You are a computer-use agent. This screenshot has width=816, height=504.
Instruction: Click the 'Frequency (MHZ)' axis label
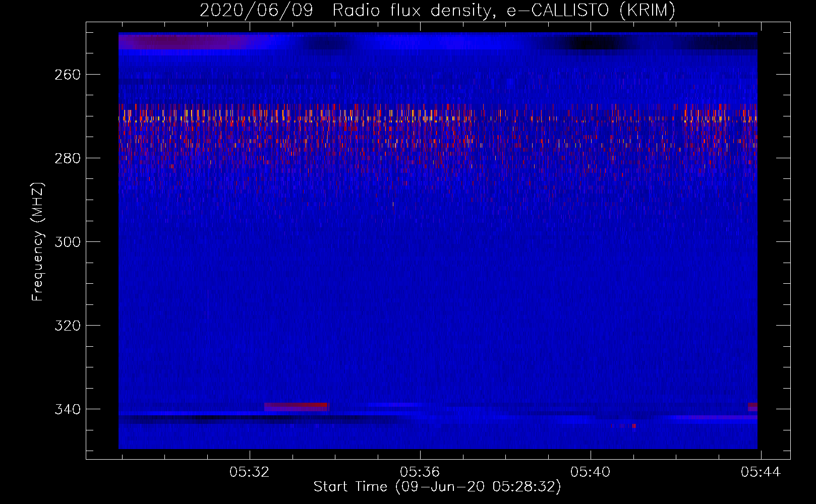pyautogui.click(x=38, y=241)
